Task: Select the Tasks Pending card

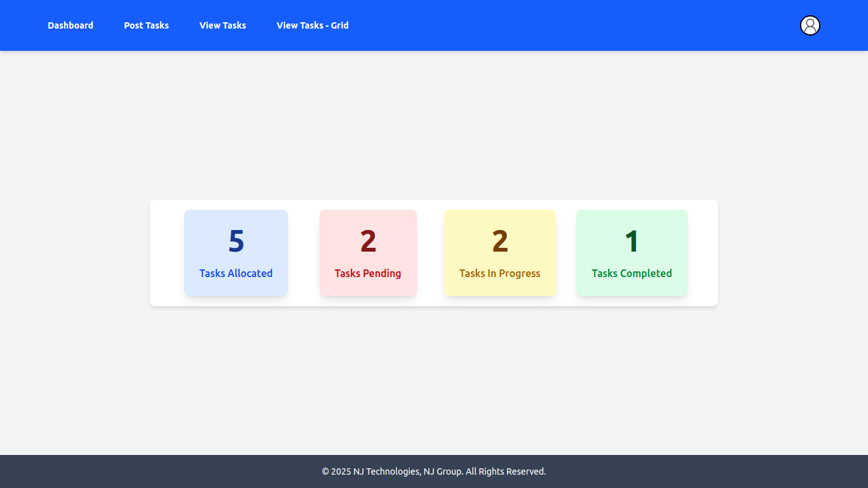Action: (x=368, y=253)
